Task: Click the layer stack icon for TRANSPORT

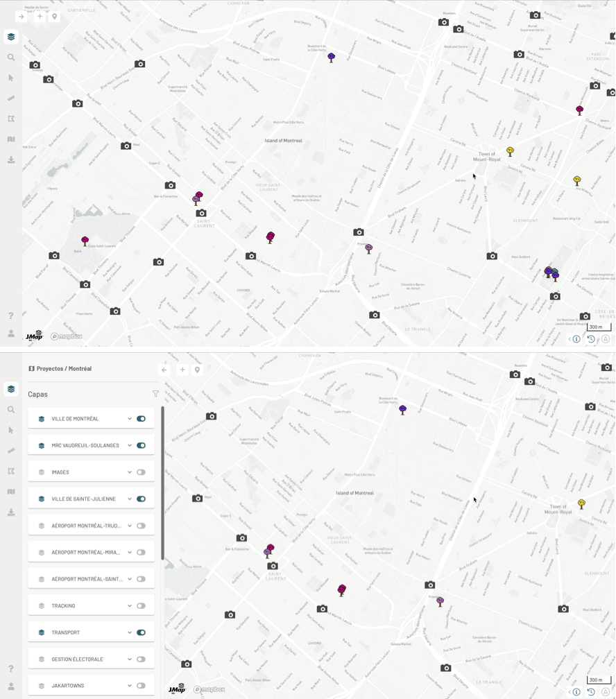Action: coord(42,632)
